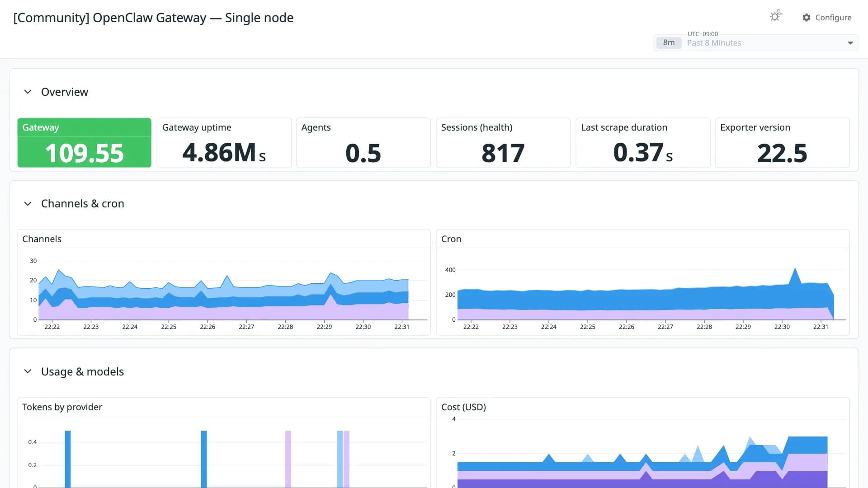This screenshot has width=868, height=488.
Task: Click the Sessions (health) 817 value
Action: click(x=503, y=153)
